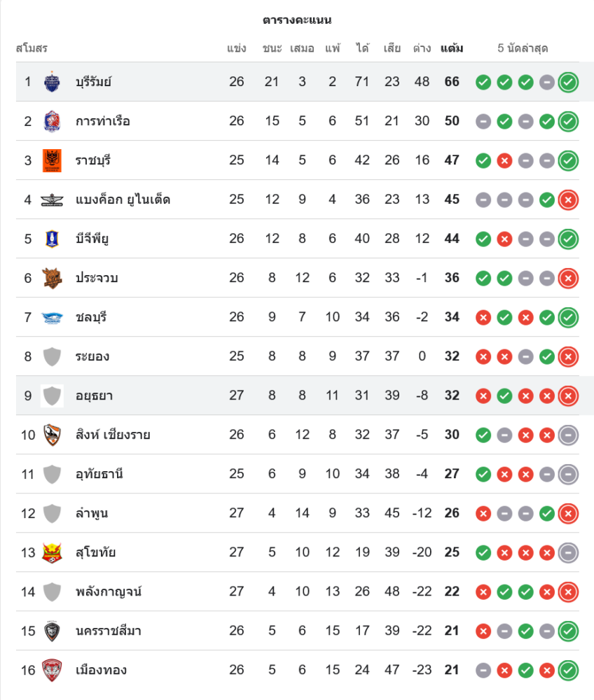The image size is (594, 700).
Task: Click บุรีรัมย์'s latest match win icon
Action: 568,82
